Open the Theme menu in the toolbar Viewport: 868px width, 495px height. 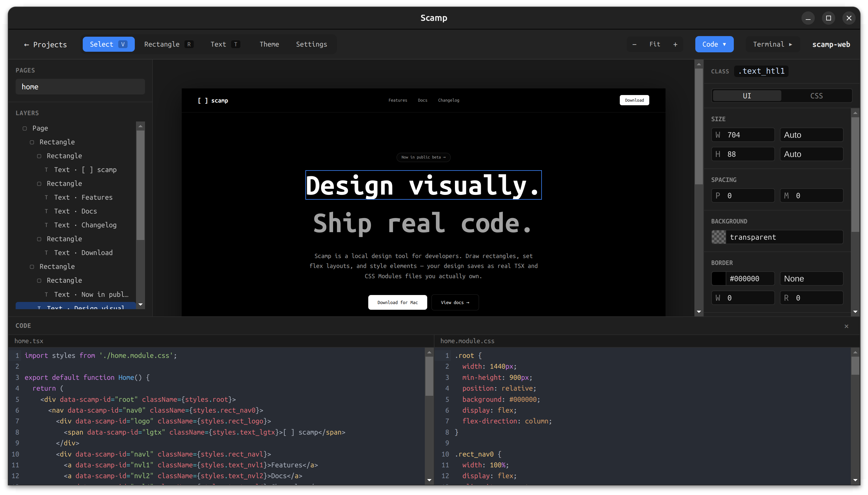point(269,44)
